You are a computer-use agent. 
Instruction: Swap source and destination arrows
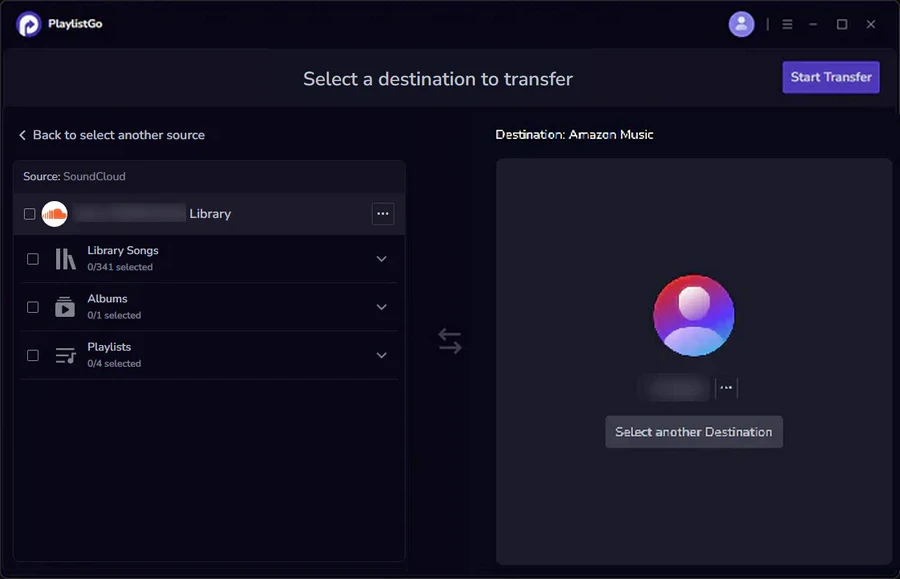pos(449,341)
